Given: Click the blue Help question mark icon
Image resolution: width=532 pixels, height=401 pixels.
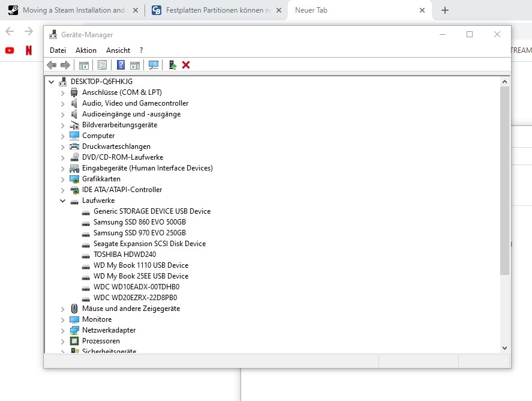Looking at the screenshot, I should (x=121, y=65).
